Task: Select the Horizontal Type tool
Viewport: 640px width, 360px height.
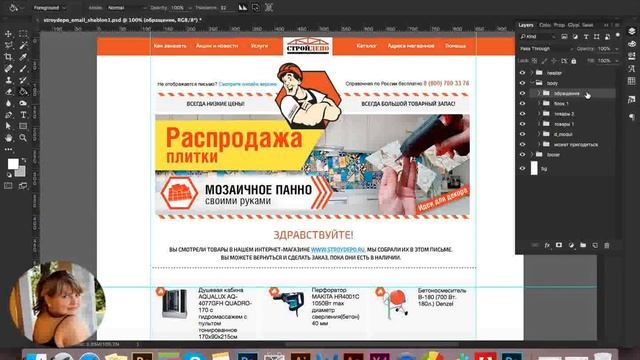Action: (x=23, y=115)
